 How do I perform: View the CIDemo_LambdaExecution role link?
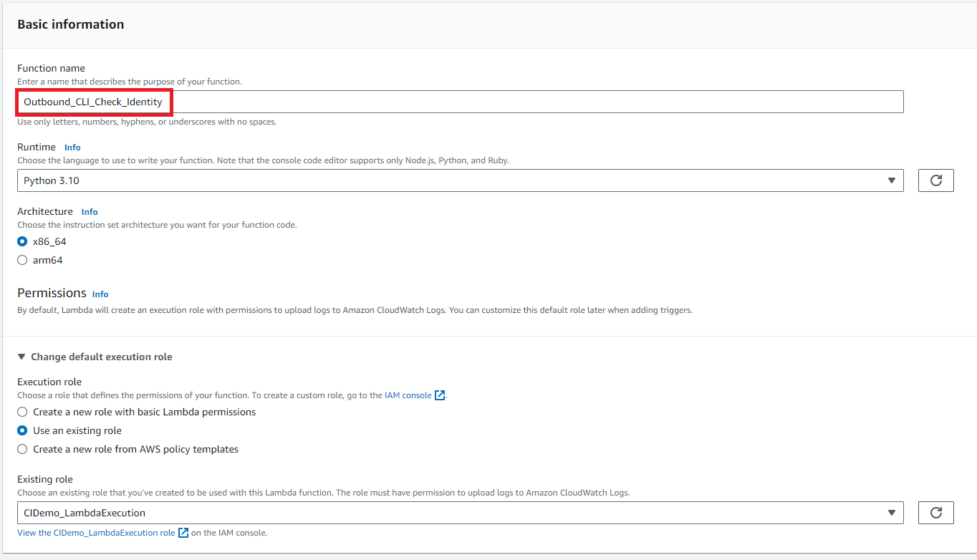[x=96, y=533]
